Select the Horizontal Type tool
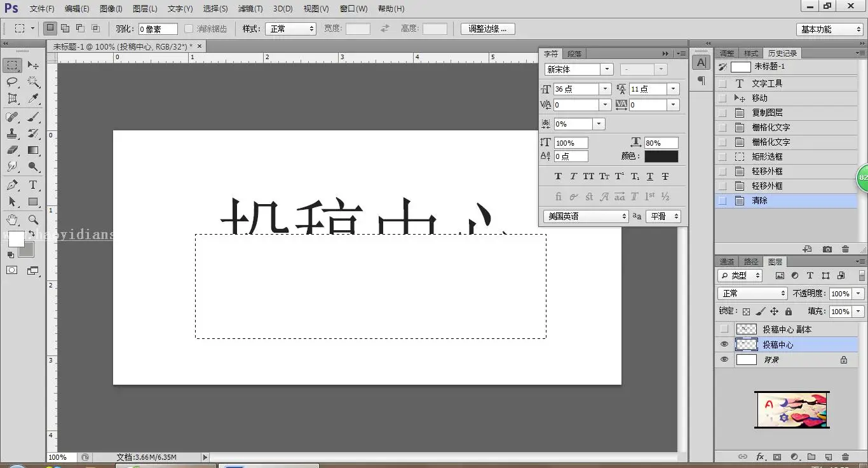868x468 pixels. click(x=33, y=185)
